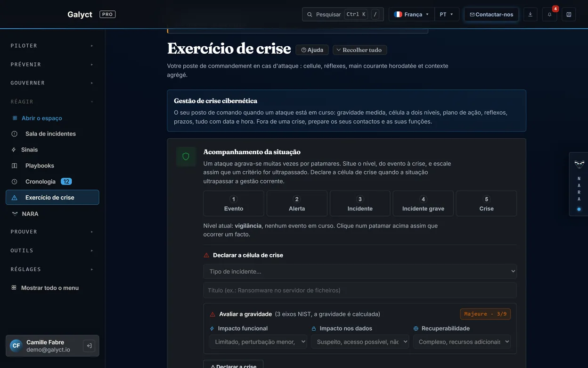Collapse the RÉAGIR menu section
The image size is (588, 368).
click(x=52, y=101)
